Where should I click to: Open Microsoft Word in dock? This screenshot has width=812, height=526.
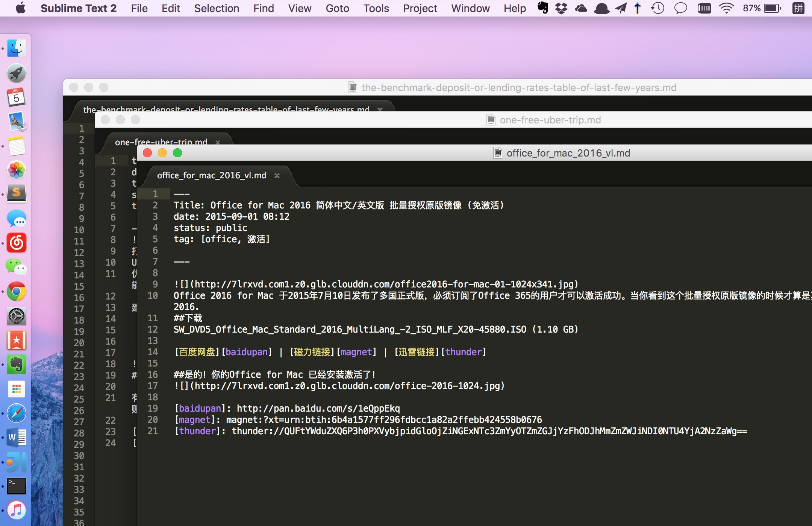pyautogui.click(x=17, y=438)
